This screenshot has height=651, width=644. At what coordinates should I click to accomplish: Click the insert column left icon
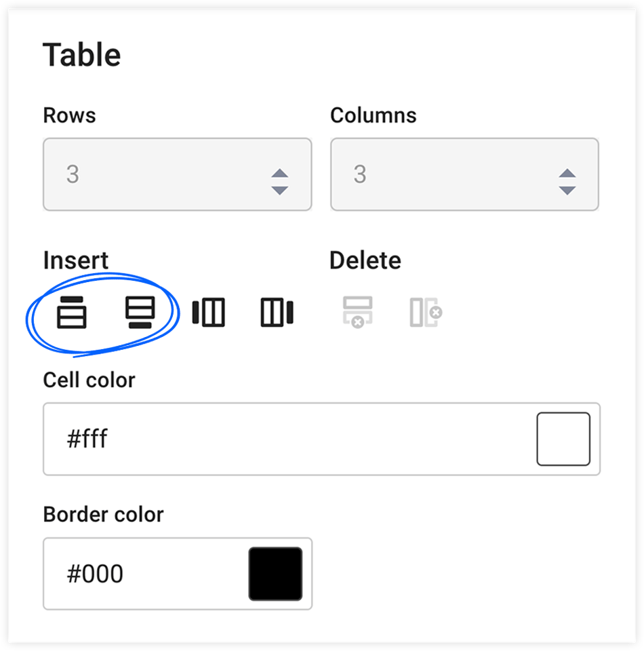point(208,313)
